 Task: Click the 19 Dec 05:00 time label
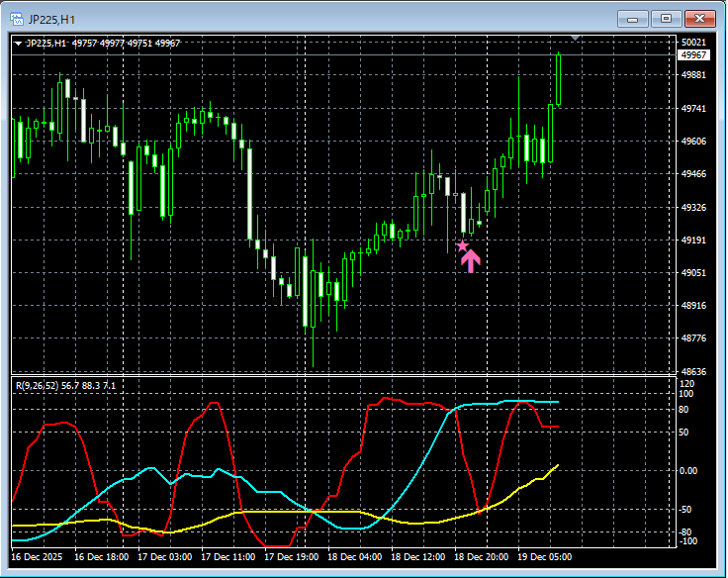[545, 556]
